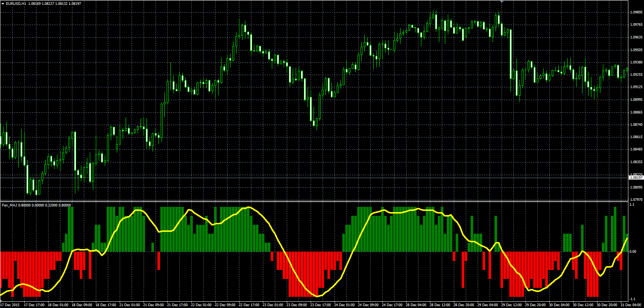Click price scale value 1.08485

click(637, 149)
